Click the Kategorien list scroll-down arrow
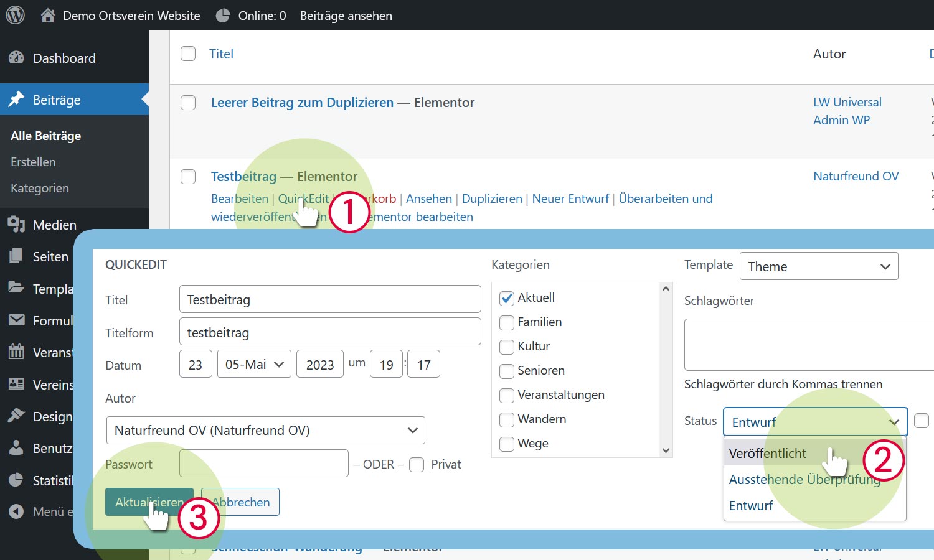This screenshot has height=560, width=934. (666, 450)
